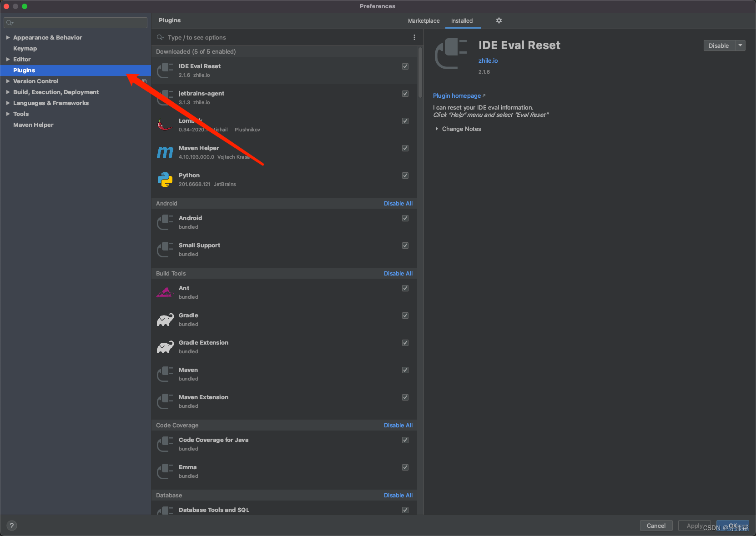Toggle the Gradle plugin checkbox
Screen dimensions: 756x536
(x=405, y=316)
